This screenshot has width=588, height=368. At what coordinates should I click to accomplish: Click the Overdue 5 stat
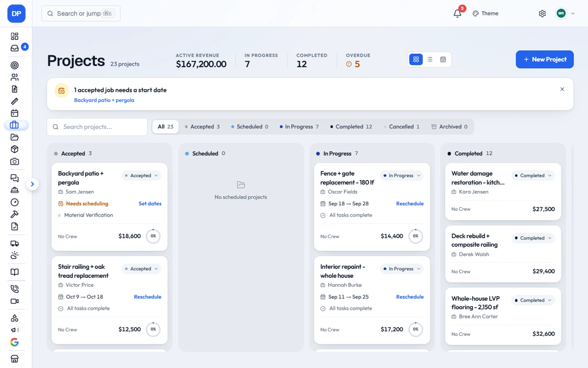click(358, 60)
